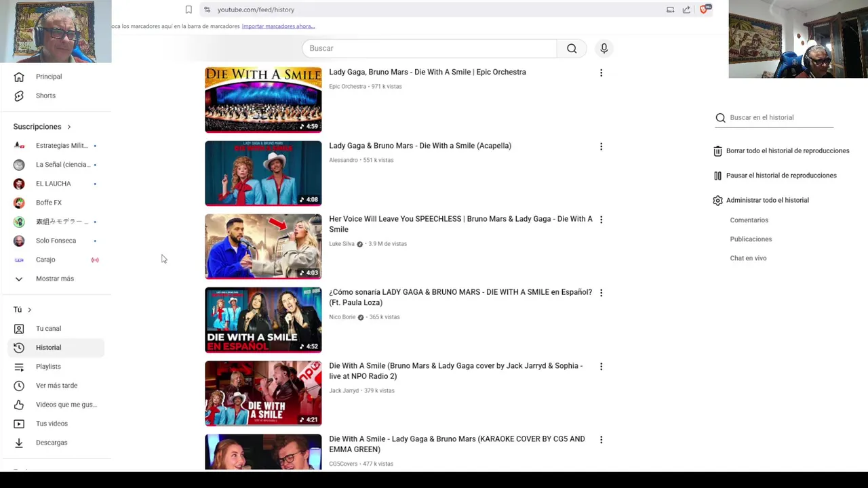The width and height of the screenshot is (868, 488).
Task: Open Nico Borie channel link
Action: [x=342, y=317]
